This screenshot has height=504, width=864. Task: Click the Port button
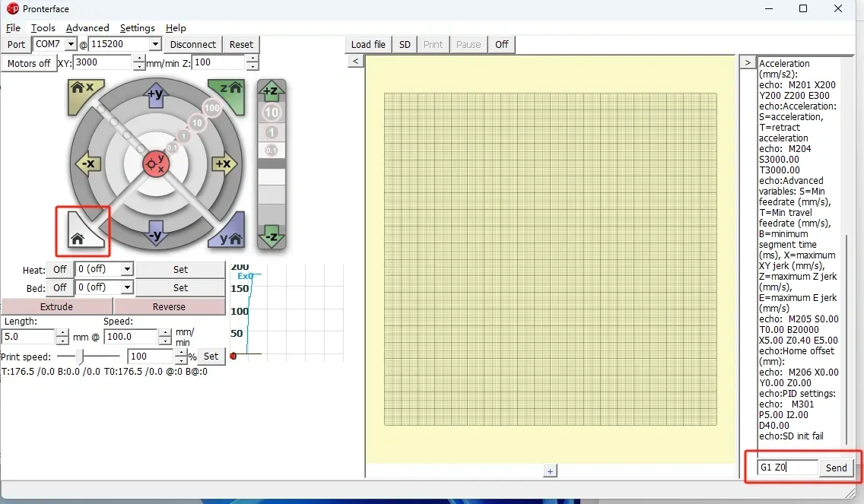[16, 45]
